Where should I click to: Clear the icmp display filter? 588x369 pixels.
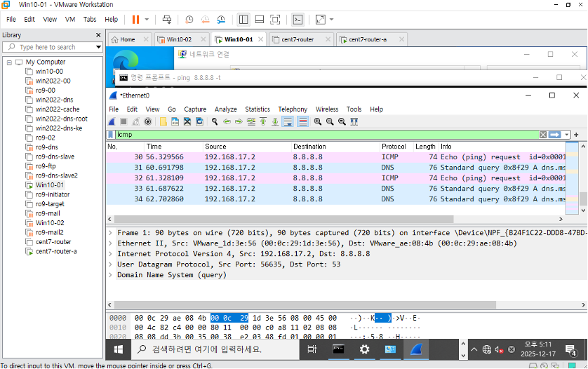click(x=543, y=135)
